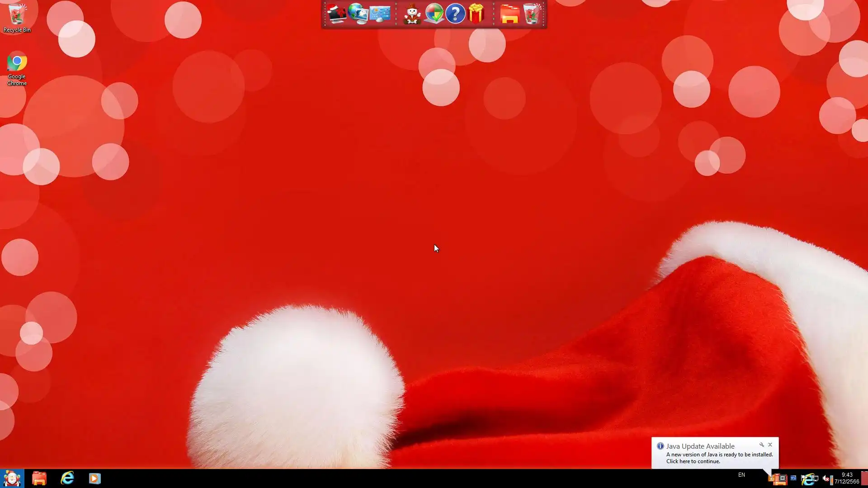Launch Google Chrome from desktop

(x=17, y=69)
